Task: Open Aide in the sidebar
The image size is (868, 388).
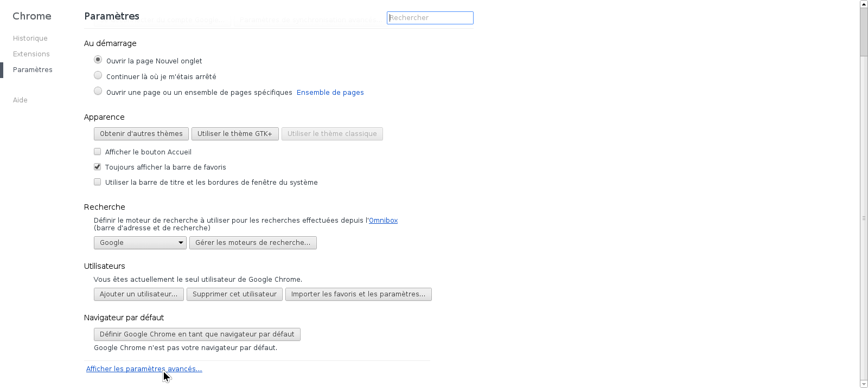Action: tap(20, 100)
